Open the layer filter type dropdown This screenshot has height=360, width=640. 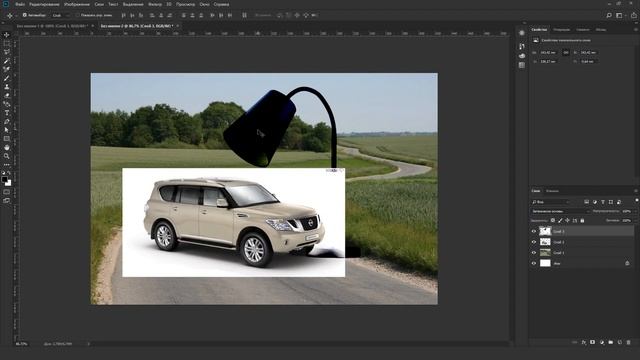coord(551,202)
